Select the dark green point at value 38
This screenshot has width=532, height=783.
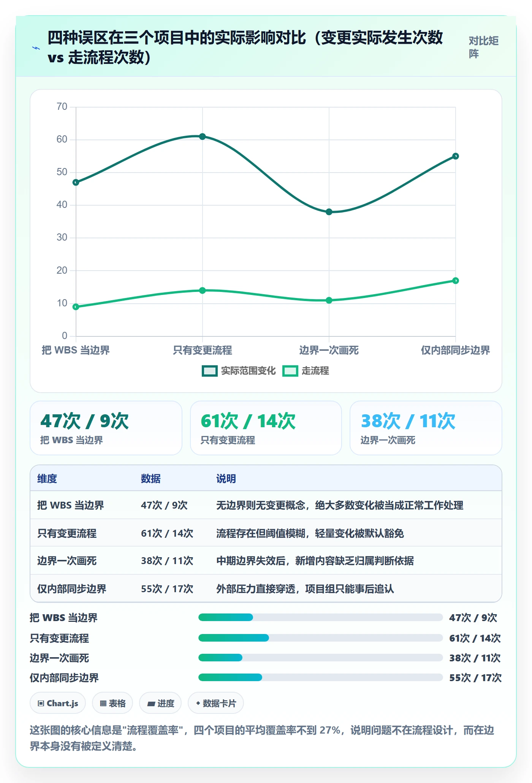coord(329,212)
